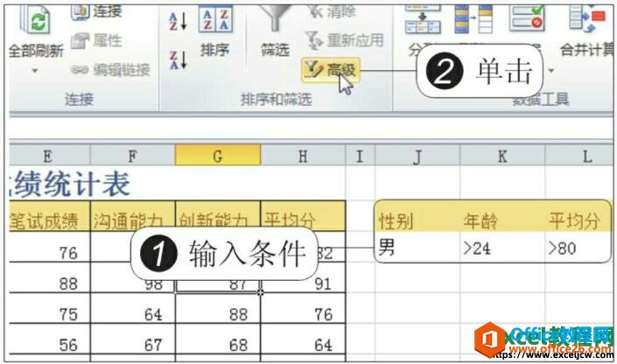Click cell with value 76 in column E

click(50, 247)
